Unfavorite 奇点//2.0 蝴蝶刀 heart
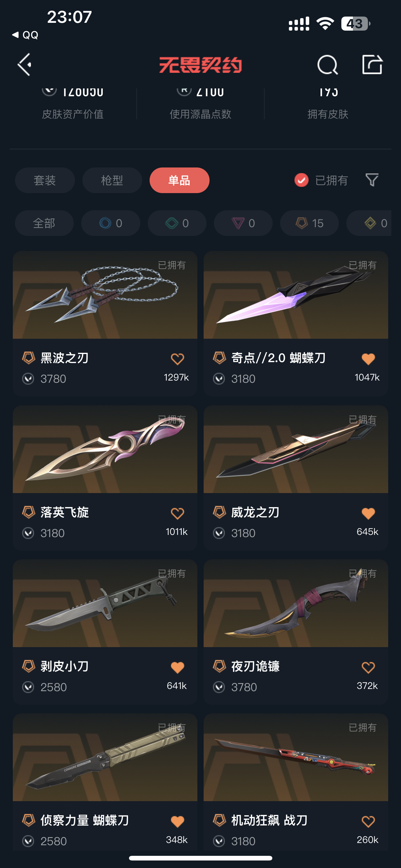This screenshot has width=401, height=868. click(368, 359)
